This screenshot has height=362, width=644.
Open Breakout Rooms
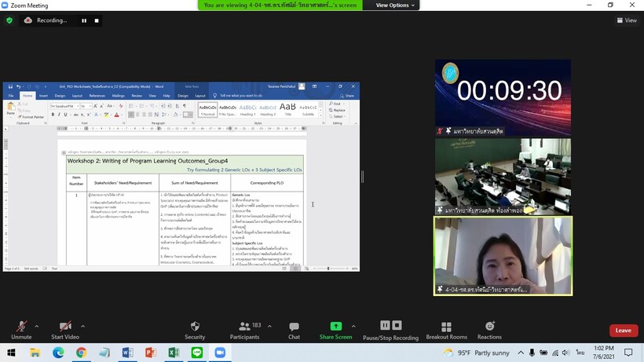tap(446, 331)
